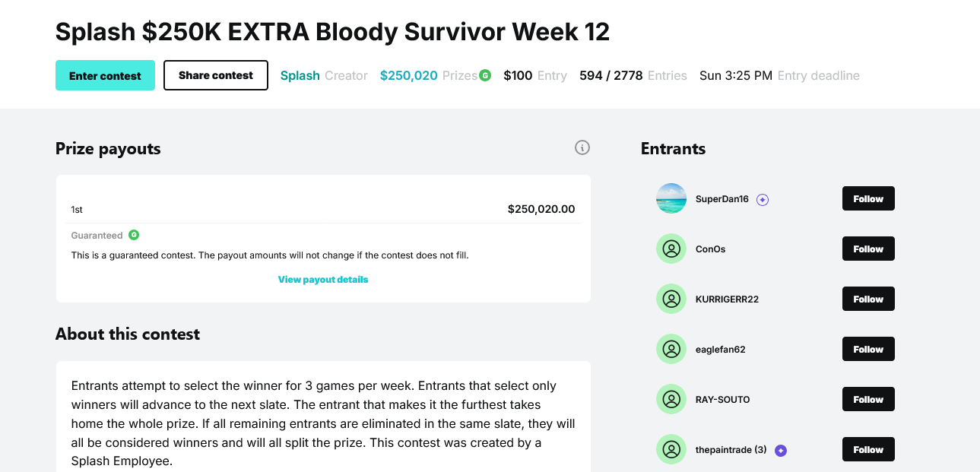Viewport: 980px width, 472px height.
Task: Click the Enter contest button
Action: [105, 75]
